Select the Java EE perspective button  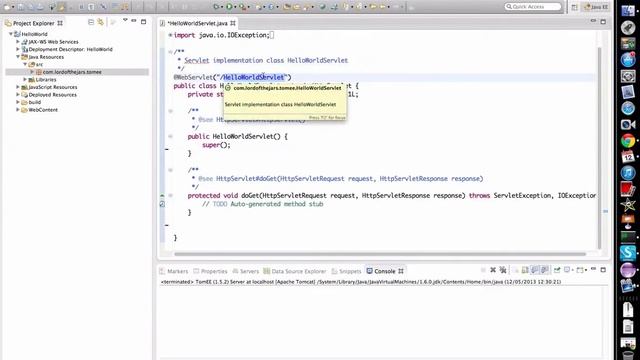tap(596, 7)
